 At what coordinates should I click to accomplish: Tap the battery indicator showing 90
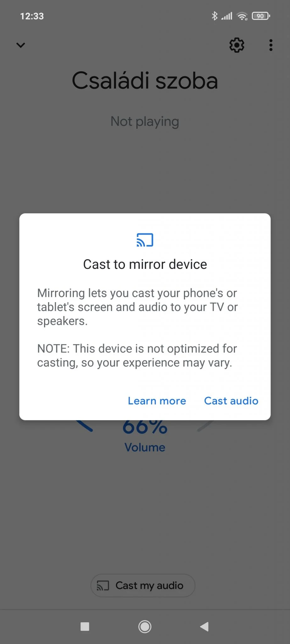261,16
